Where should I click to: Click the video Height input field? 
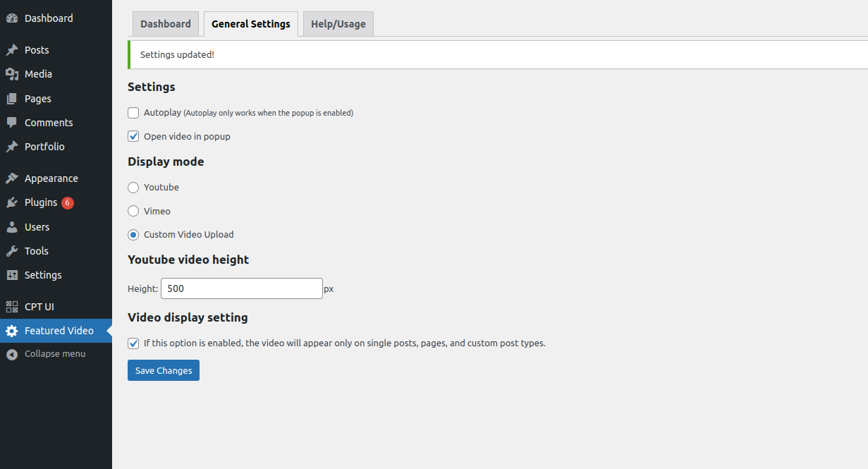pos(241,288)
